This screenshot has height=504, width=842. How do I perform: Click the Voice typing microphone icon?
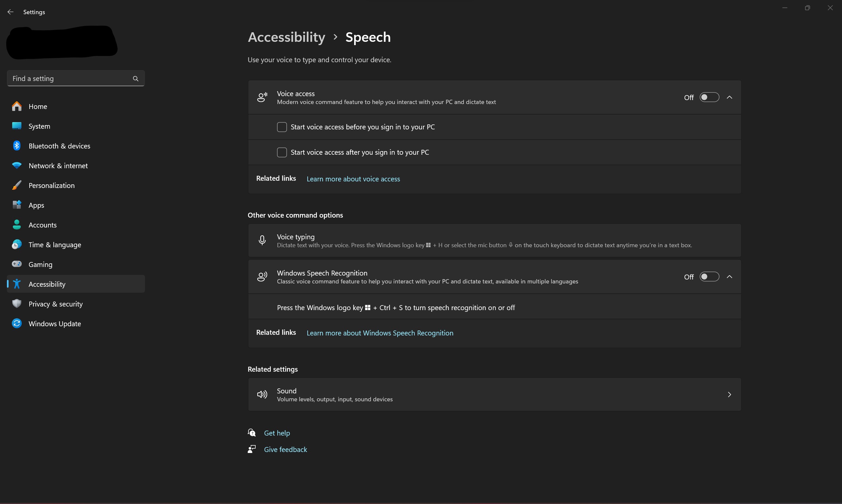pyautogui.click(x=262, y=240)
